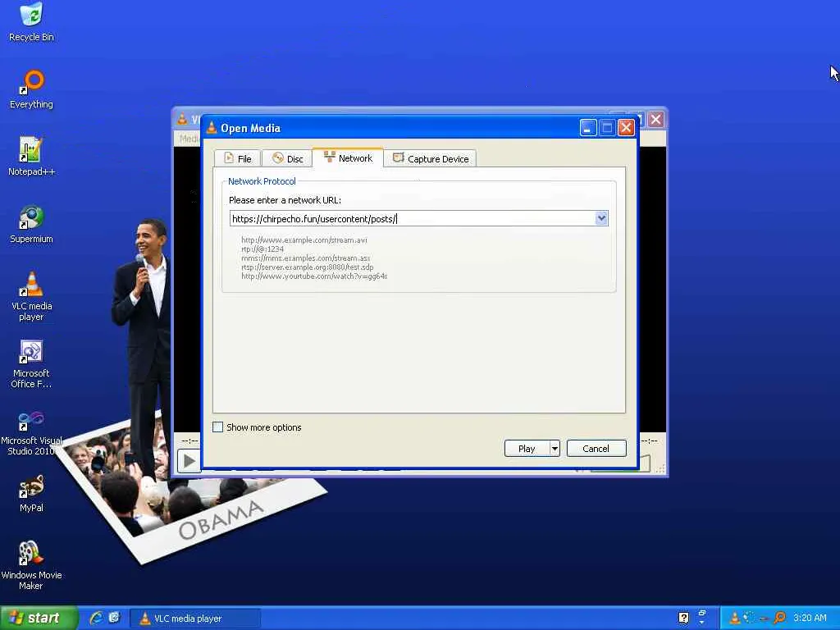Click the VLC cone icon in system tray
The height and width of the screenshot is (630, 840).
point(735,618)
